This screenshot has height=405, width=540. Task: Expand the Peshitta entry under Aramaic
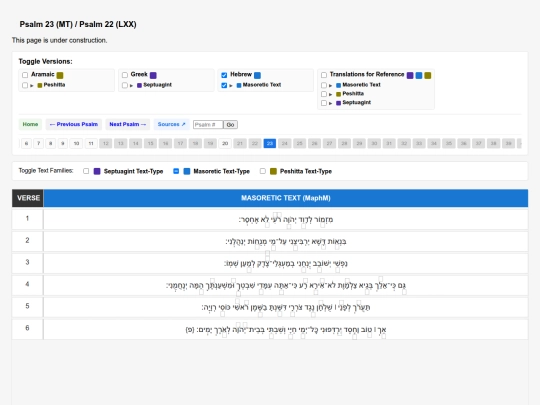(x=32, y=85)
